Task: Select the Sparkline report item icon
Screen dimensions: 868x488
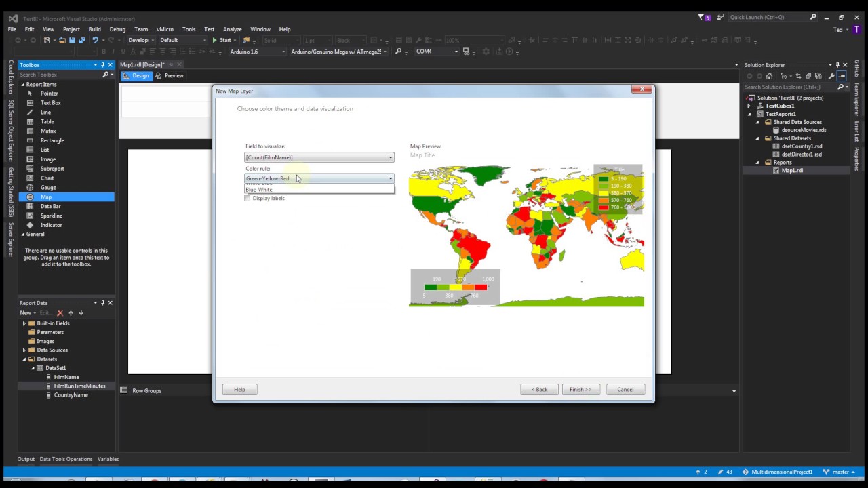Action: coord(30,216)
